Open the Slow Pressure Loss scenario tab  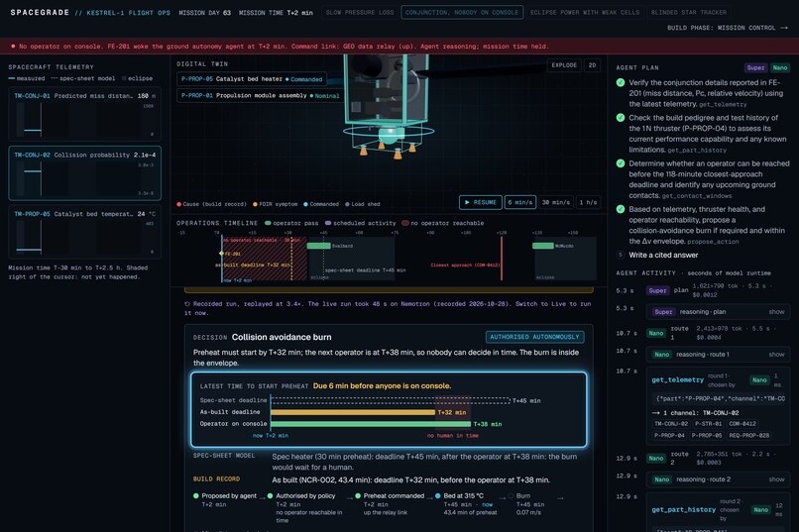coord(360,12)
